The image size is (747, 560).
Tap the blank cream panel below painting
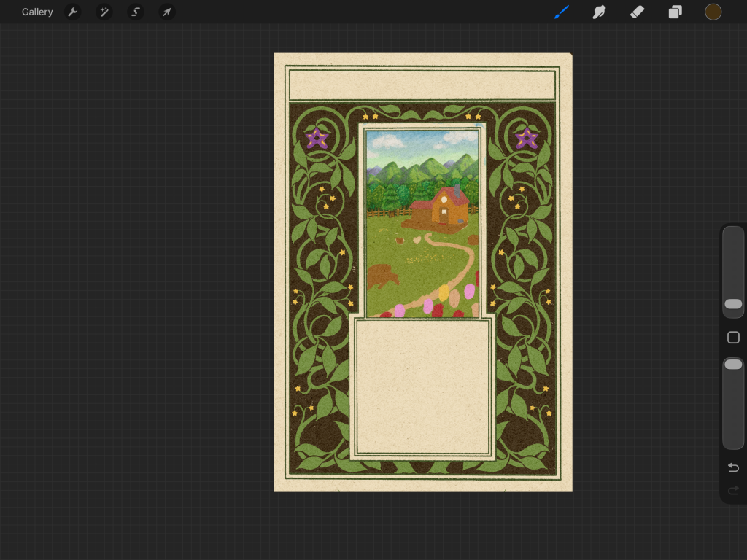pos(422,386)
